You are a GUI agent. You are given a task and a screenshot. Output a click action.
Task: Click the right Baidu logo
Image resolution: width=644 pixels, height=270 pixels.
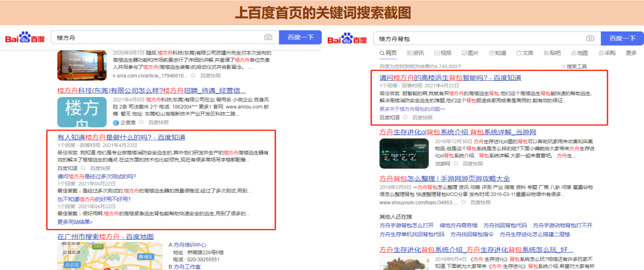pos(347,39)
